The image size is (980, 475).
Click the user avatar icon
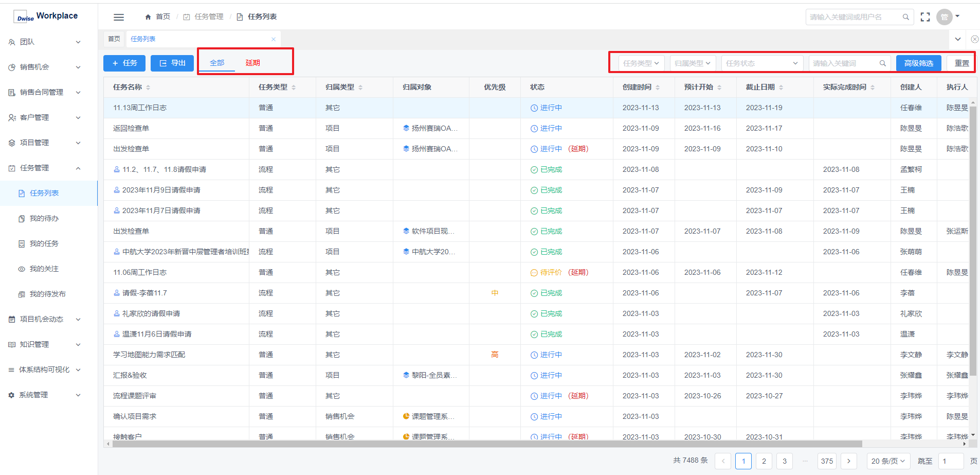click(x=944, y=17)
